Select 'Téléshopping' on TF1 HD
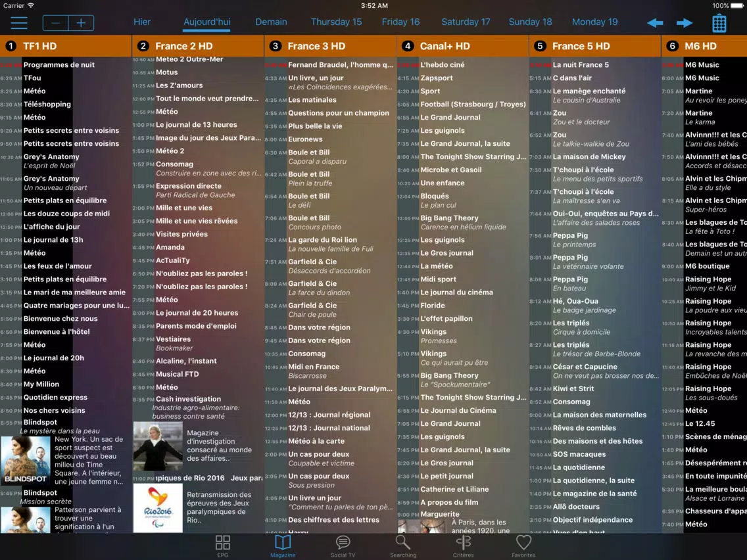 tap(47, 105)
